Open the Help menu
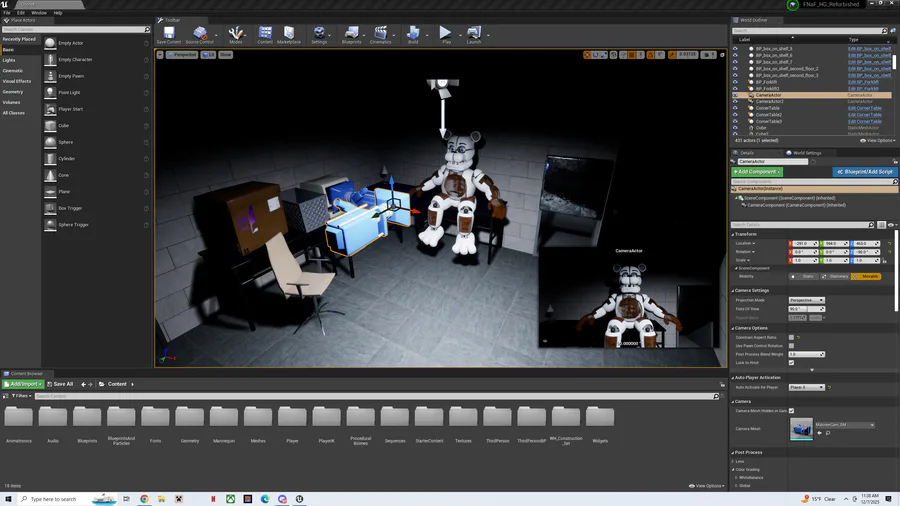 58,13
